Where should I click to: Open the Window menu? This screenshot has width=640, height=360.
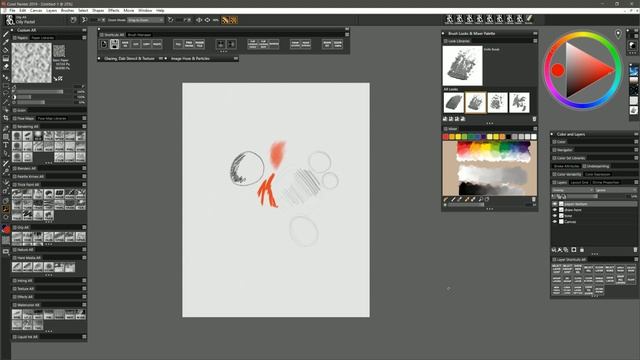(145, 11)
